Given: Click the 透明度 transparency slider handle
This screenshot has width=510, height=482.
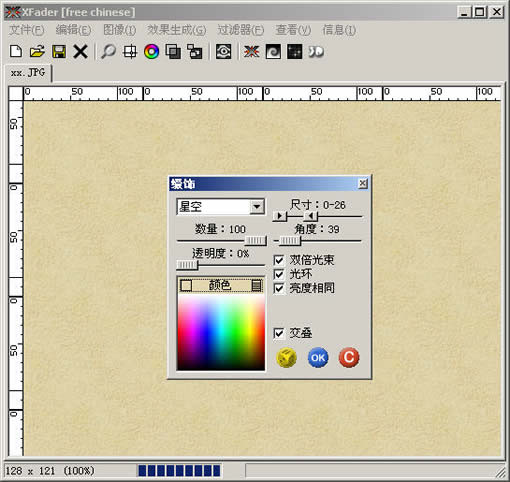Looking at the screenshot, I should 187,265.
